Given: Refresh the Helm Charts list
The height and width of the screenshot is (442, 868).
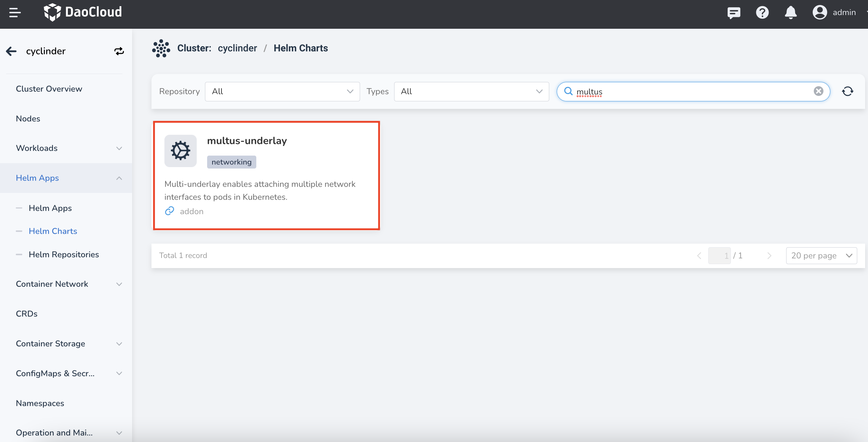Looking at the screenshot, I should click(848, 91).
